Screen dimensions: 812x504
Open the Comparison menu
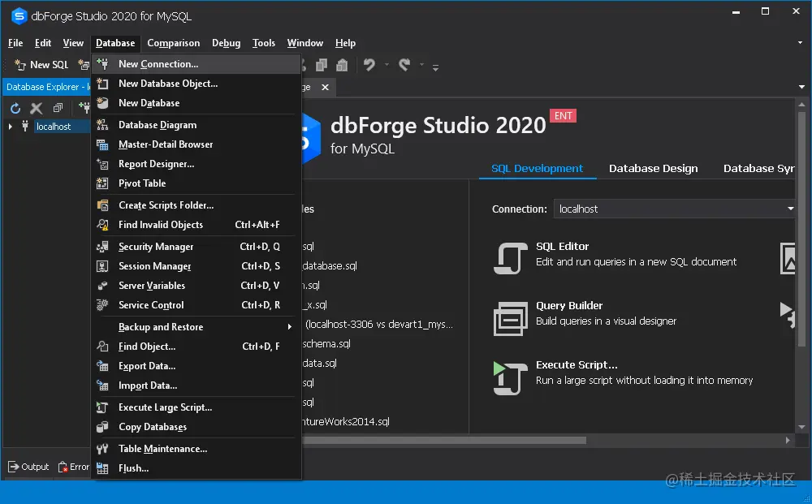tap(174, 43)
